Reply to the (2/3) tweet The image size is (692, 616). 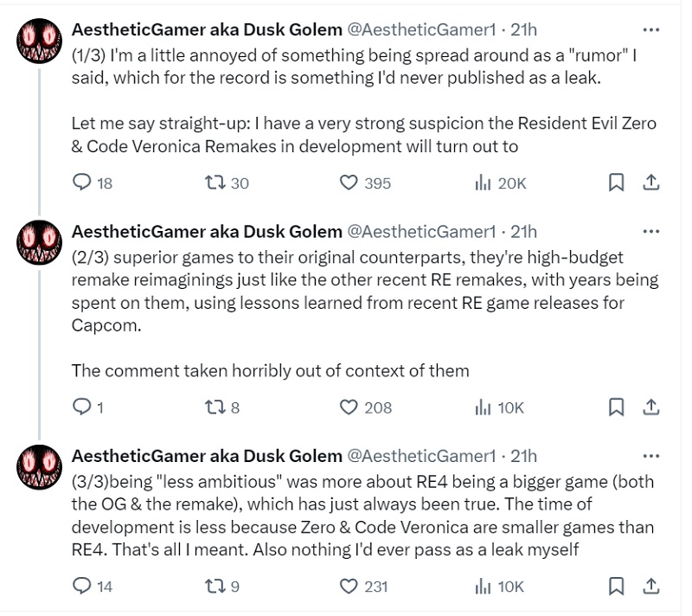(x=82, y=407)
